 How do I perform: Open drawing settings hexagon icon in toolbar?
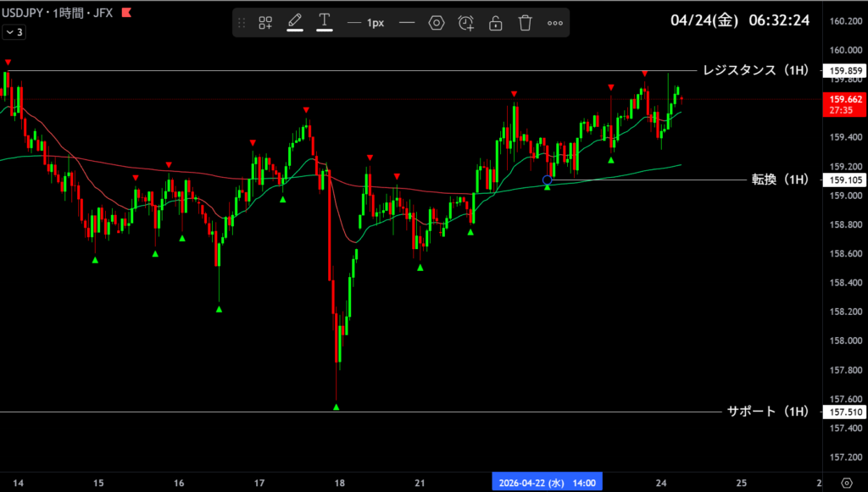[x=437, y=23]
